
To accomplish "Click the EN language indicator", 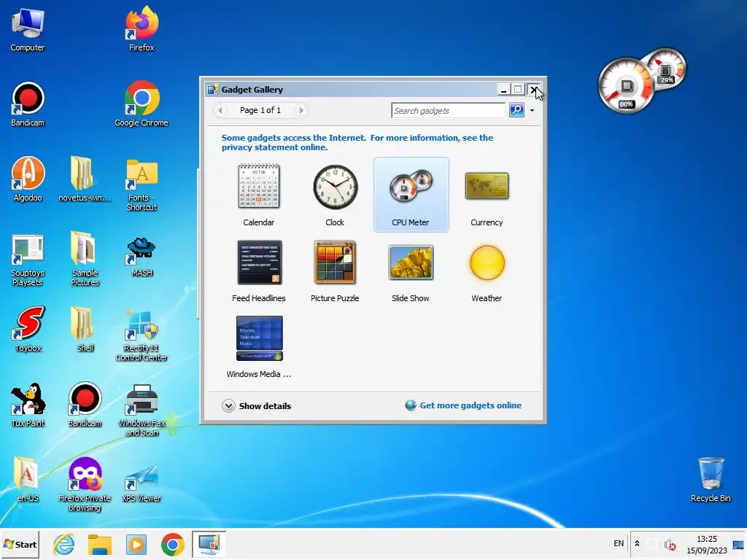I will [619, 543].
